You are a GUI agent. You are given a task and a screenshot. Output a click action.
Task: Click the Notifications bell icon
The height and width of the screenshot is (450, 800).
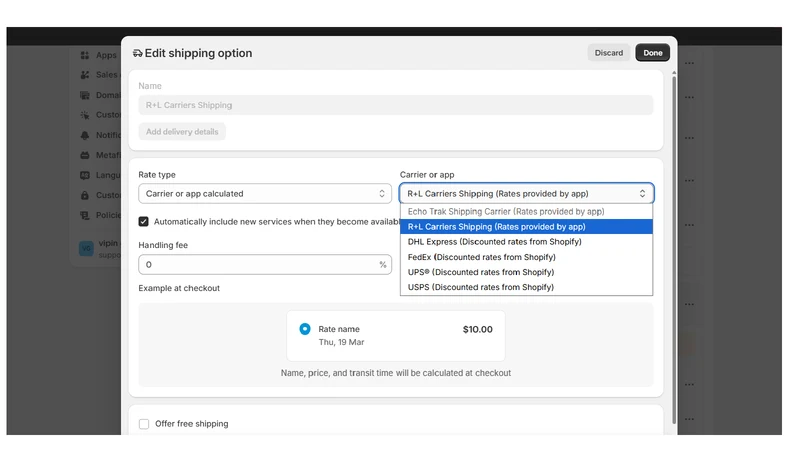pos(85,135)
